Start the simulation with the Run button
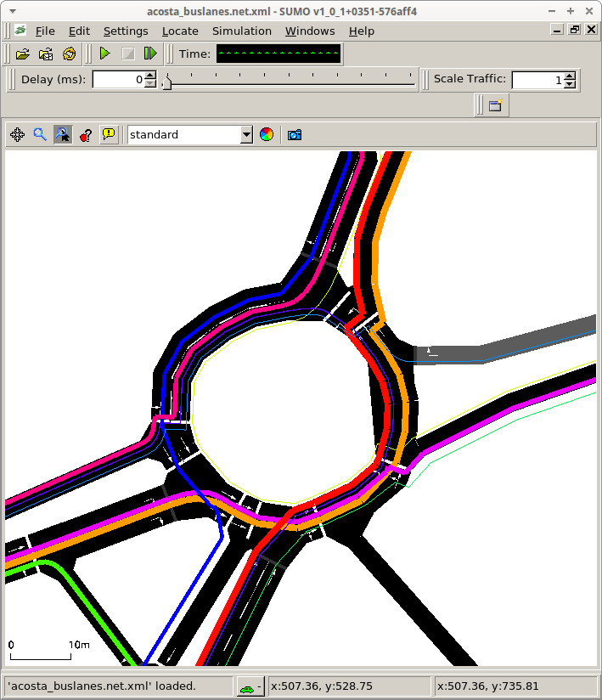Viewport: 602px width, 700px height. click(x=104, y=54)
